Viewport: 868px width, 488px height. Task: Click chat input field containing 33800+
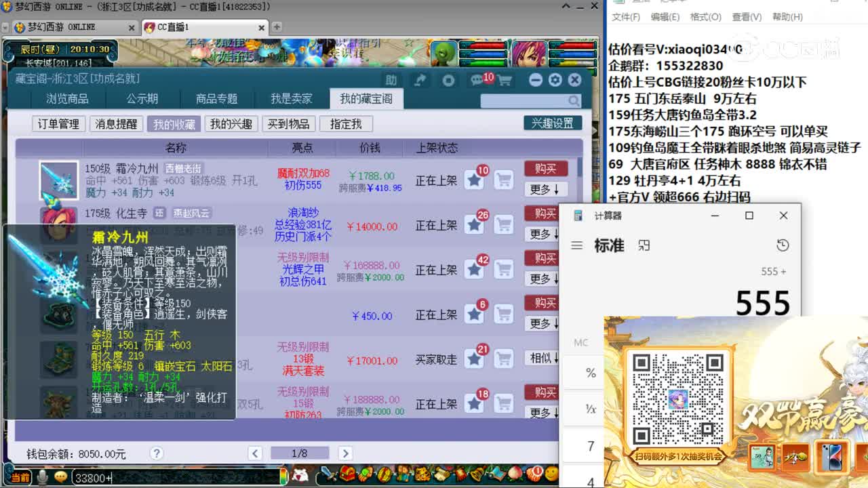(176, 478)
